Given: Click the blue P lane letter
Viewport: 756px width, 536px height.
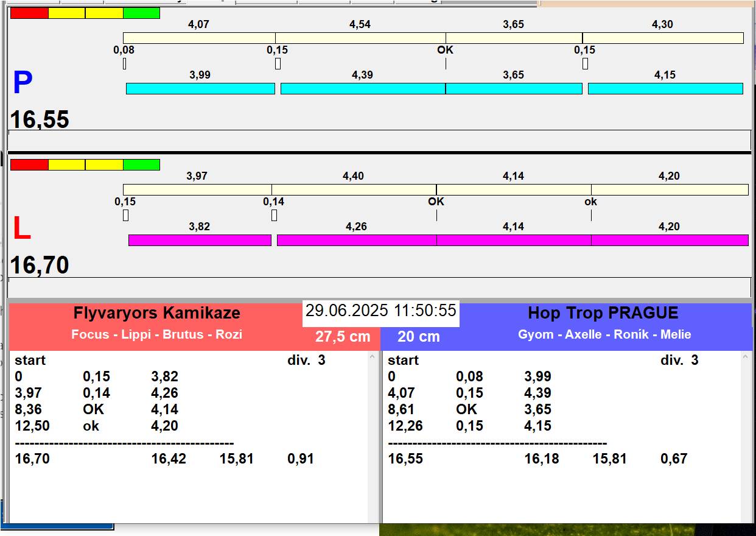Looking at the screenshot, I should point(23,83).
